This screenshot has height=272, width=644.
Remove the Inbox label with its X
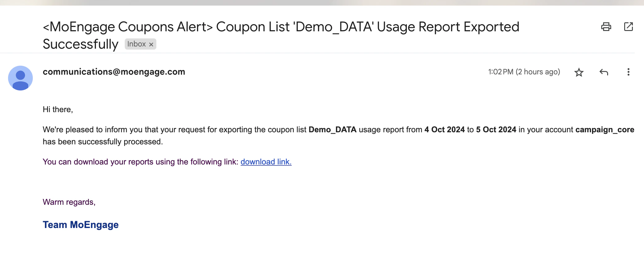coord(151,45)
